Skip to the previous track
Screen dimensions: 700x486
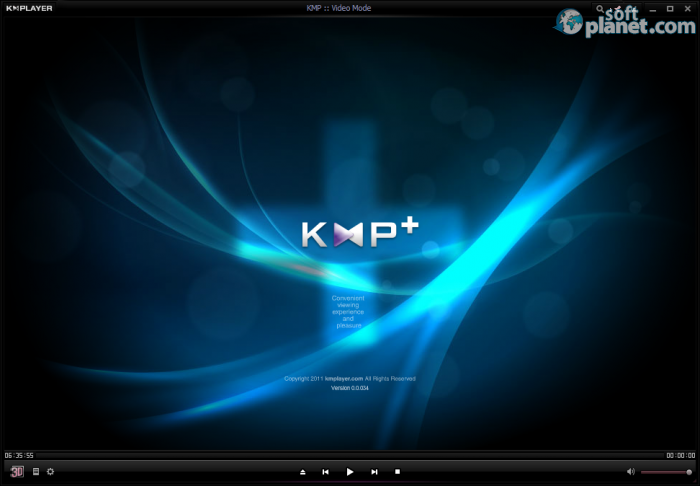(325, 472)
